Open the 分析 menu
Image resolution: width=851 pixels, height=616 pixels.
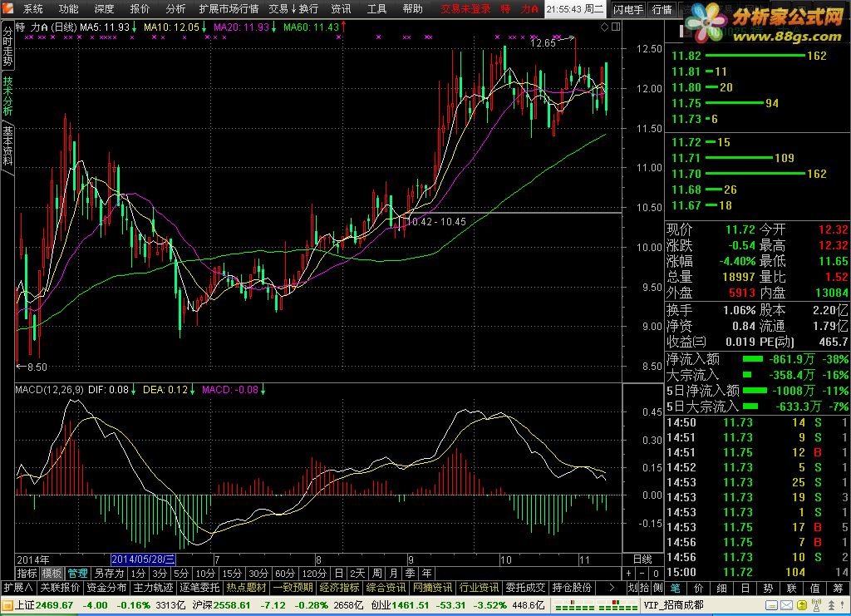175,8
